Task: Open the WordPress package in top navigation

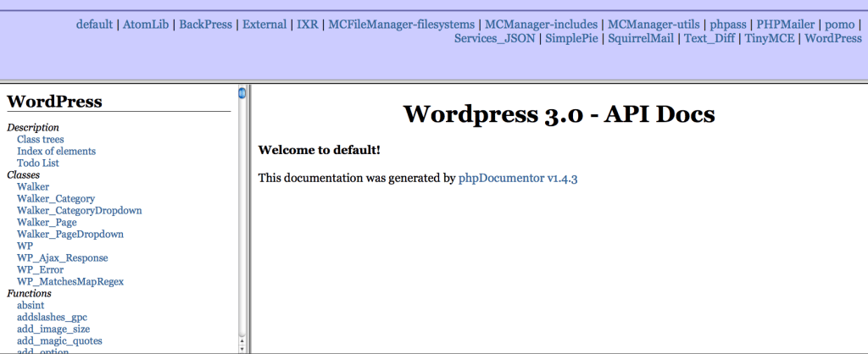Action: [x=833, y=38]
